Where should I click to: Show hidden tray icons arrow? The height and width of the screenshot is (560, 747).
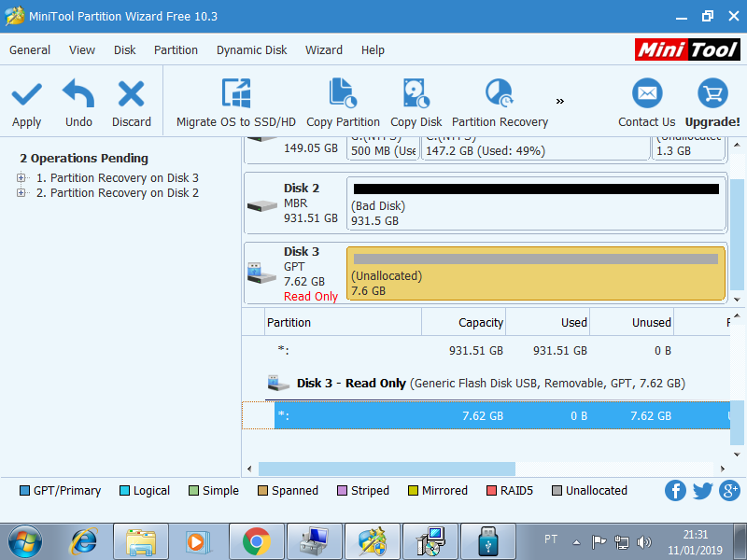click(x=576, y=542)
